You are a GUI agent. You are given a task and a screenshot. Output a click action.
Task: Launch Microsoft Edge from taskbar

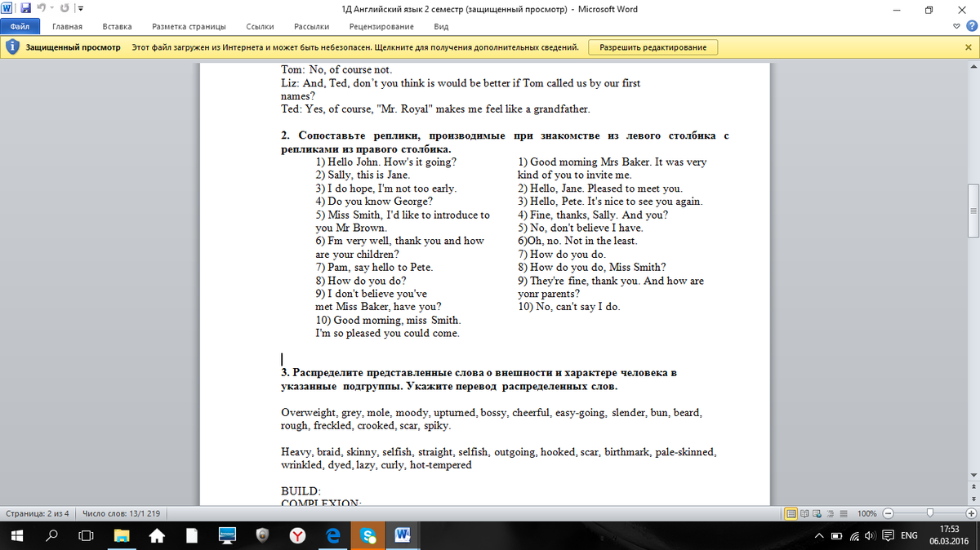(332, 535)
